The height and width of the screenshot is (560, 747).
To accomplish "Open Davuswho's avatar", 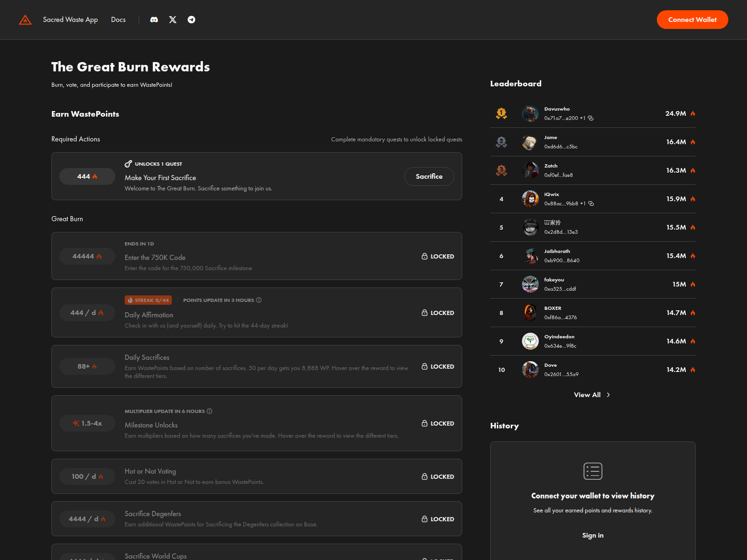I will click(530, 113).
